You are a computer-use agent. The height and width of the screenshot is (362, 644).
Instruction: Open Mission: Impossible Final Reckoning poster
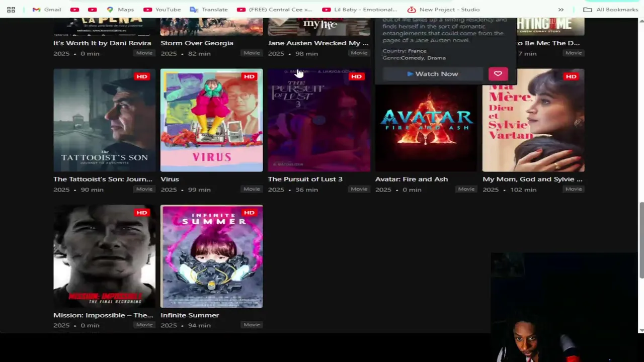(105, 256)
